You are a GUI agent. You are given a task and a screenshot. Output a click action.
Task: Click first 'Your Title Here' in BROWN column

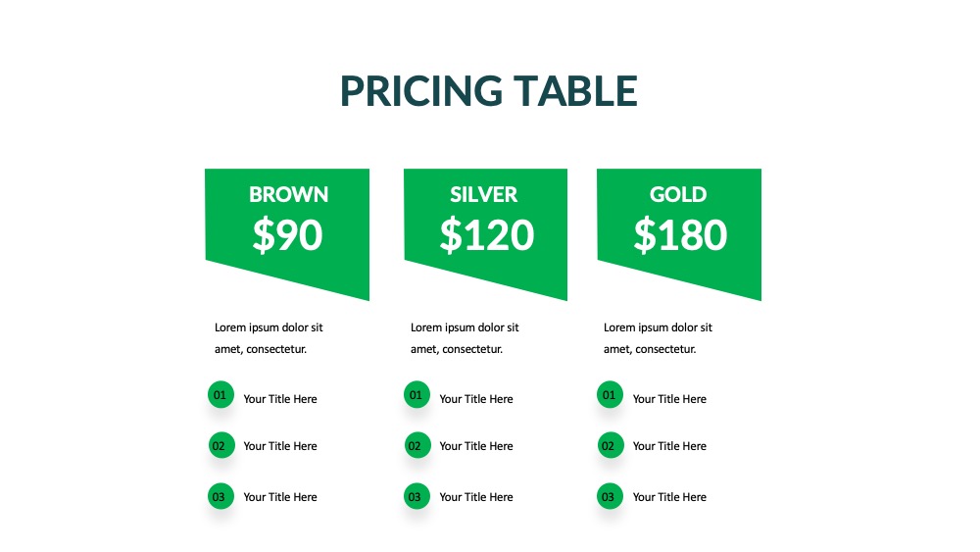280,399
